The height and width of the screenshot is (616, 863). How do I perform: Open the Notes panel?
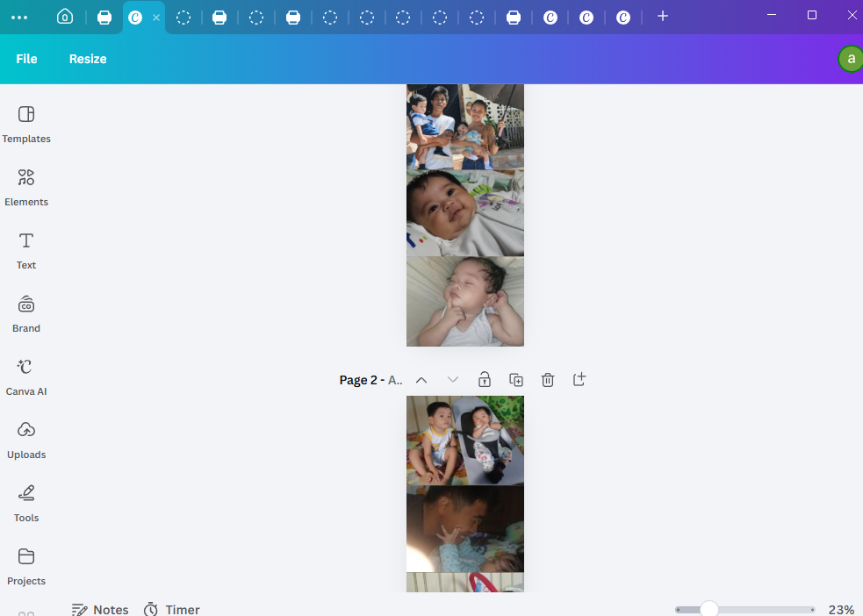[100, 609]
